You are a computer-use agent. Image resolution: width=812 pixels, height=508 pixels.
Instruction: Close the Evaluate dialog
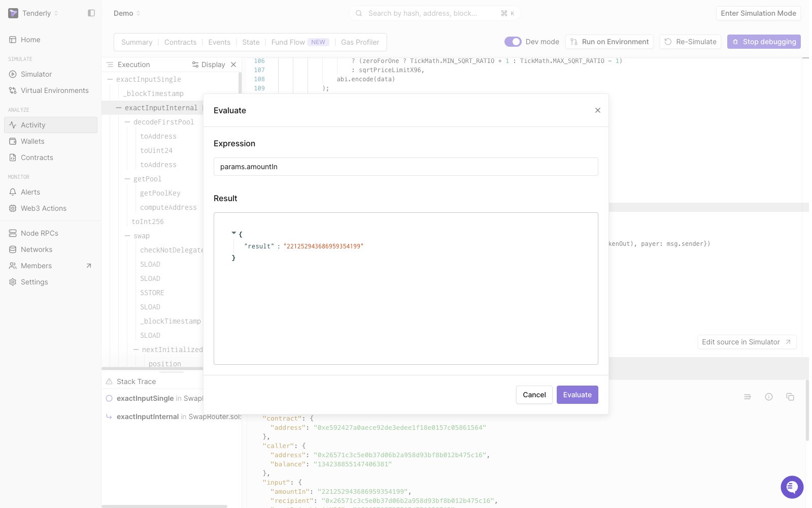598,110
